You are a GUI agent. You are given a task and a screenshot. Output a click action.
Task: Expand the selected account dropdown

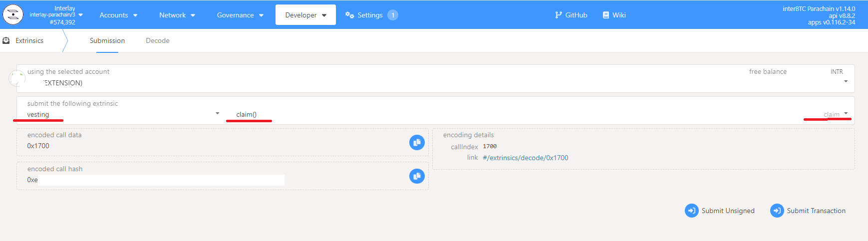(x=846, y=82)
